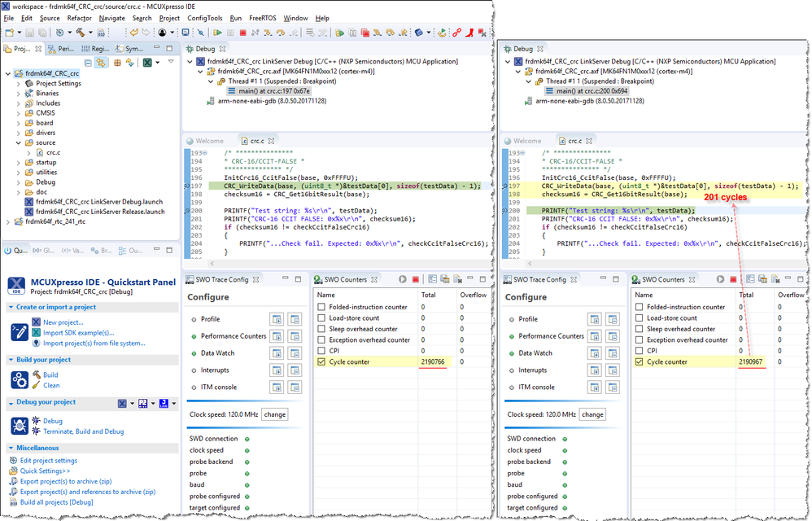Uncheck Cycle counter in 2190766 table

pos(321,362)
